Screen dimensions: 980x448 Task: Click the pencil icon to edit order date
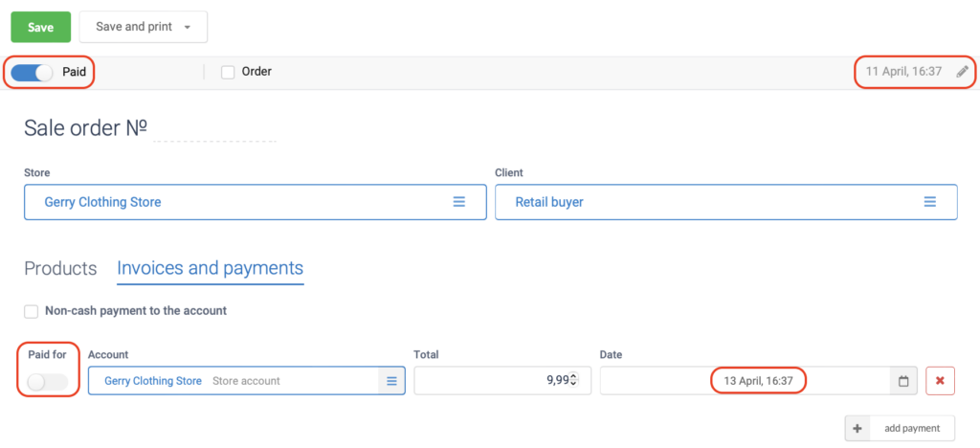pos(963,71)
